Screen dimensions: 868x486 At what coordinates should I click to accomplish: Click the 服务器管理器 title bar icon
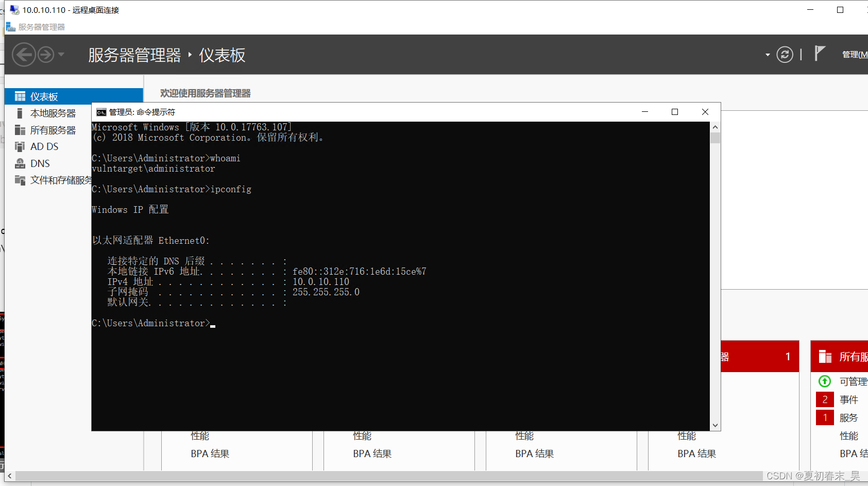click(x=11, y=27)
